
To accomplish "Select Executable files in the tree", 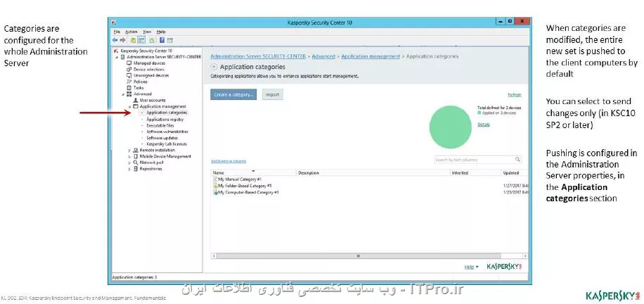I will tap(160, 125).
